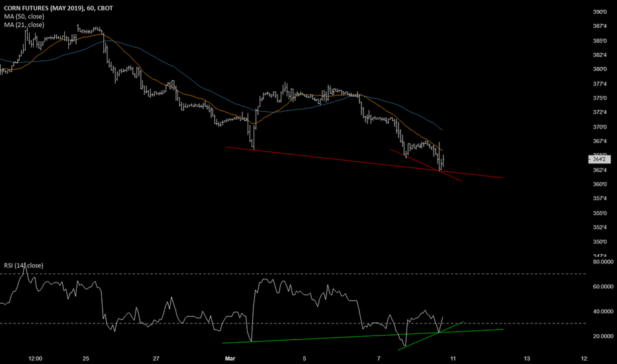
Task: Click the 382'4 price axis label
Action: (x=599, y=55)
